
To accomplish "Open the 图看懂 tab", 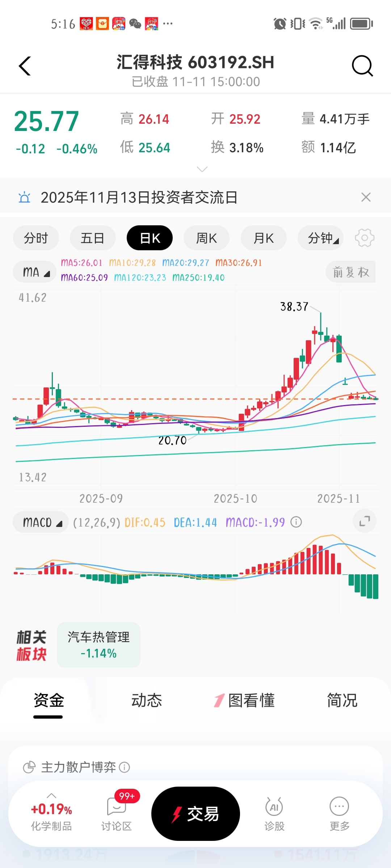I will [244, 700].
